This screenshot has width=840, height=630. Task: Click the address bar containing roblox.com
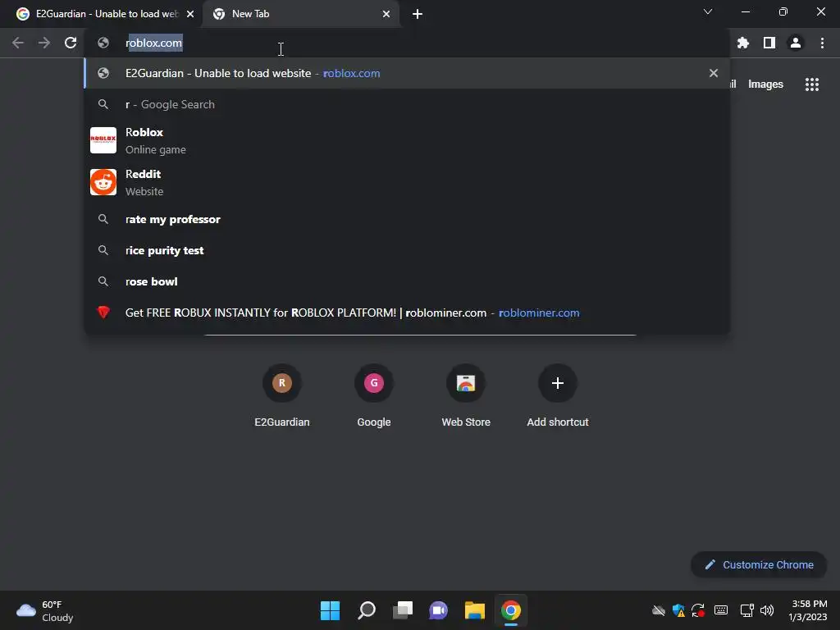[407, 43]
